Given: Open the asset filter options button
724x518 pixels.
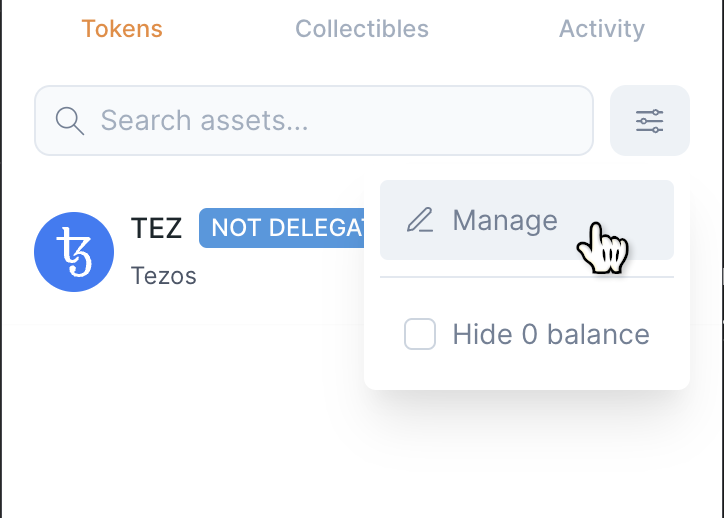Looking at the screenshot, I should click(x=649, y=121).
